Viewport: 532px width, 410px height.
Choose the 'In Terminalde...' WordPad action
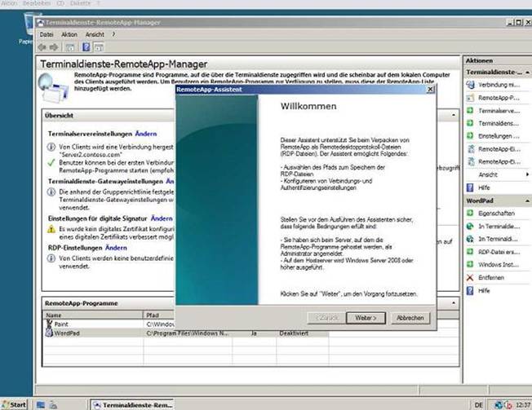[498, 227]
